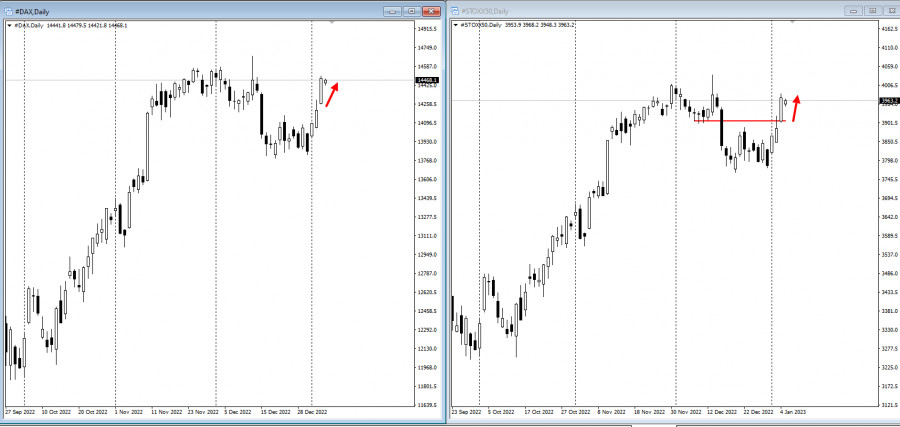Click 12949.0 on the DAX price scale
Viewport: 900px width, 427px height.
coord(429,254)
